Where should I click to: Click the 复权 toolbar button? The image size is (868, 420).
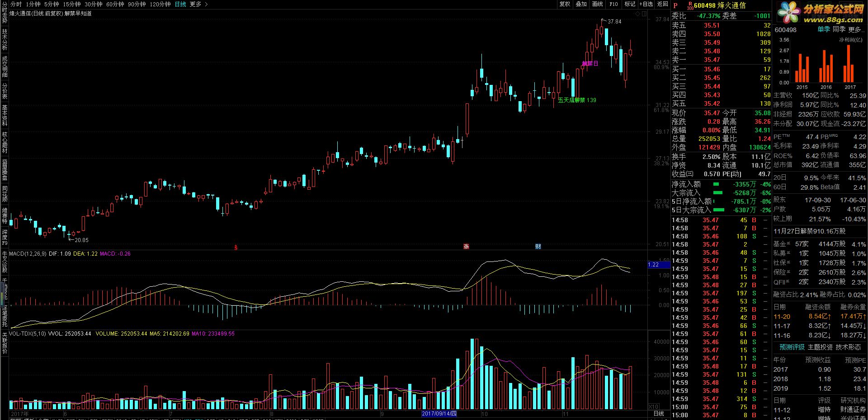click(x=565, y=4)
